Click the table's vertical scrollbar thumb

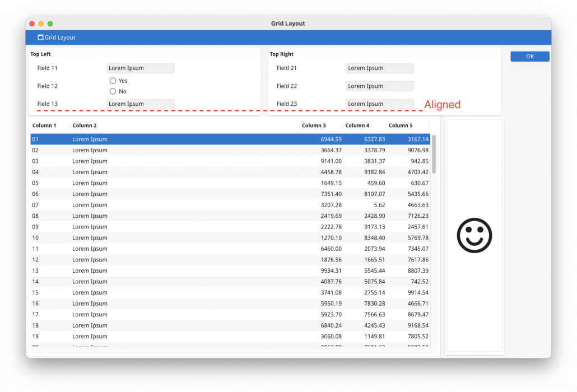434,154
